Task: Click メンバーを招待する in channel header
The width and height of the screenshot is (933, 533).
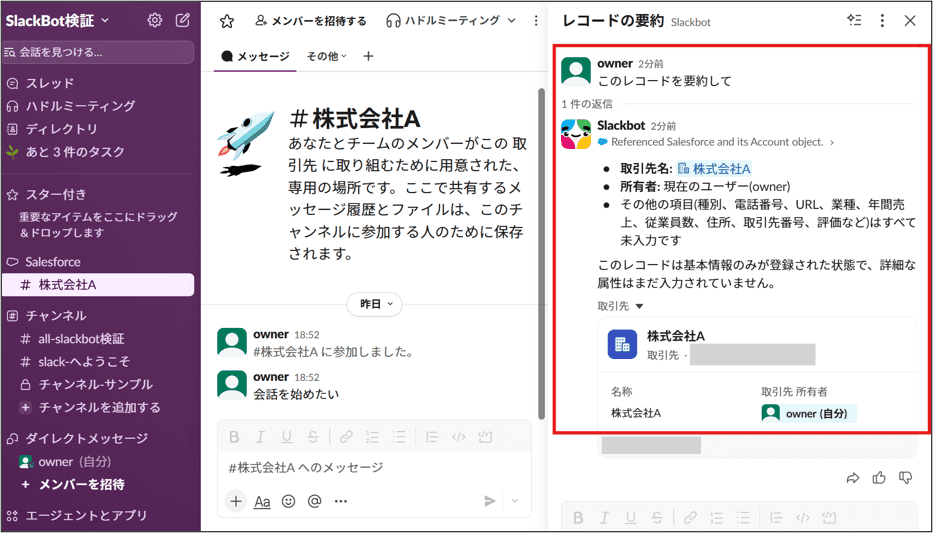Action: (x=311, y=21)
